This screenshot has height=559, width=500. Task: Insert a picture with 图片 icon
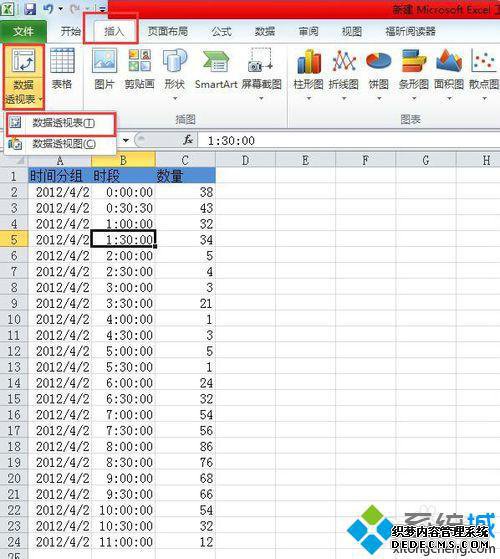pos(104,68)
